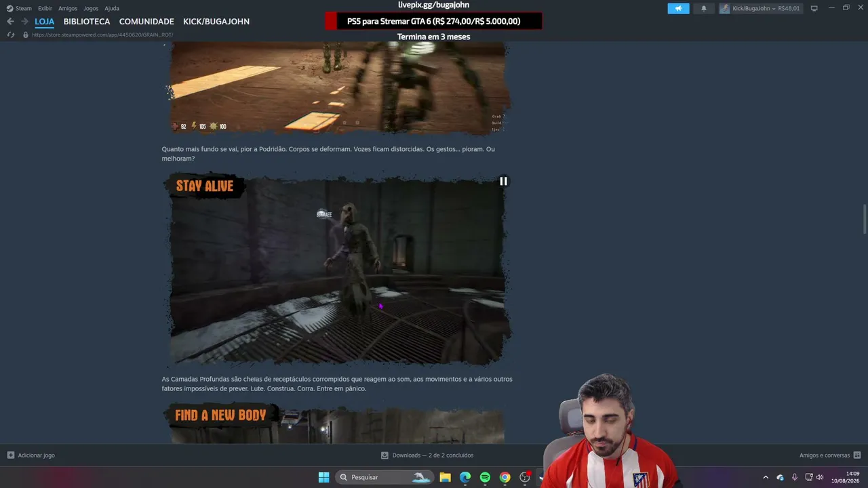Launch Microsoft Edge from the taskbar
This screenshot has height=488, width=868.
(x=465, y=477)
